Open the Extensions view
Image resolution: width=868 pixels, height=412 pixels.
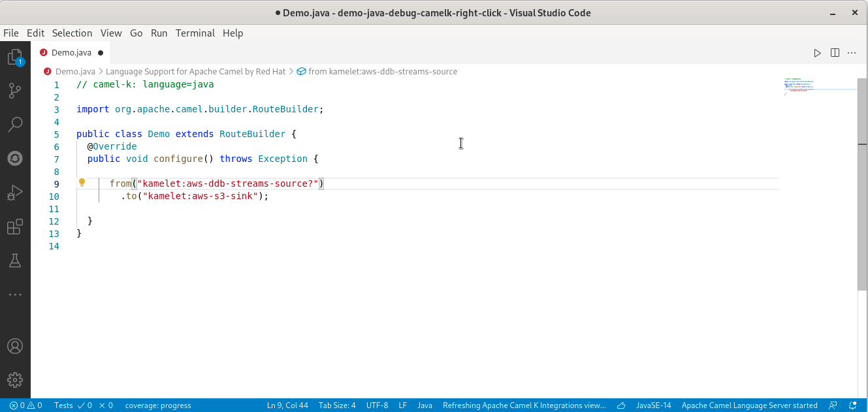coord(16,227)
